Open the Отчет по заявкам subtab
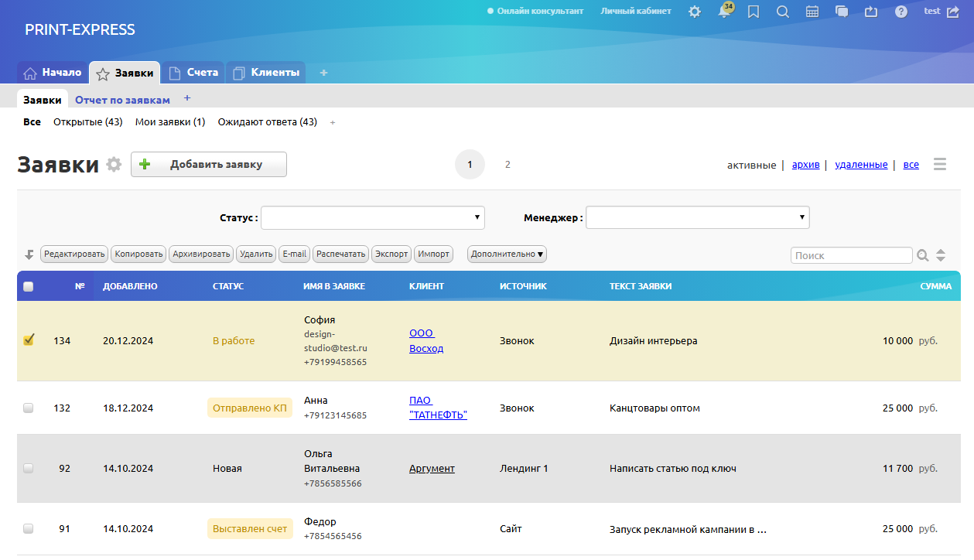 point(122,100)
